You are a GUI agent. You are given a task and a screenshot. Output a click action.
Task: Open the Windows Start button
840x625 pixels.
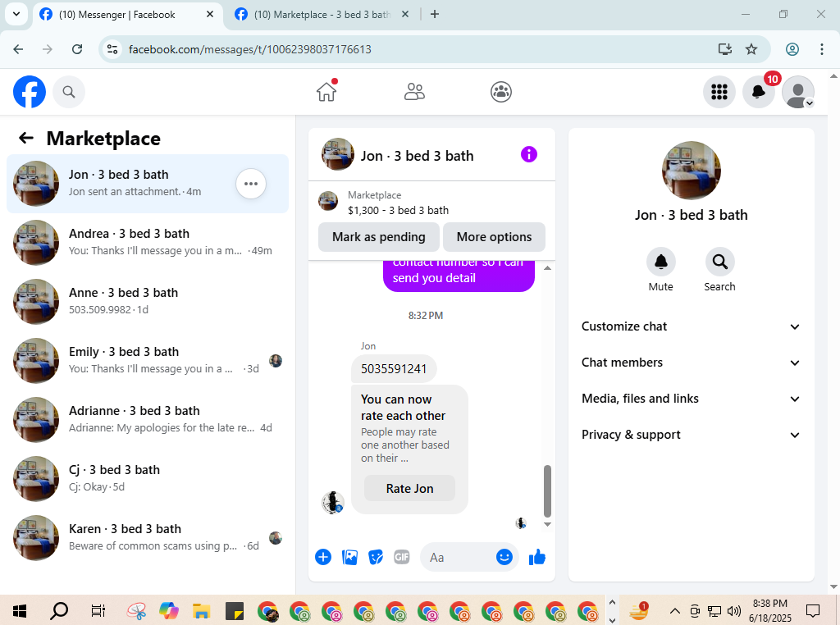[x=20, y=610]
